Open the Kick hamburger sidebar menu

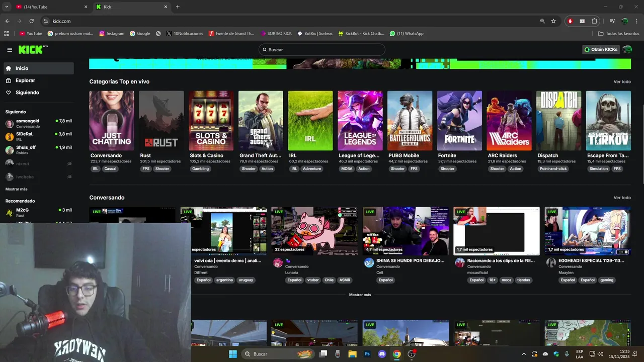[10, 50]
